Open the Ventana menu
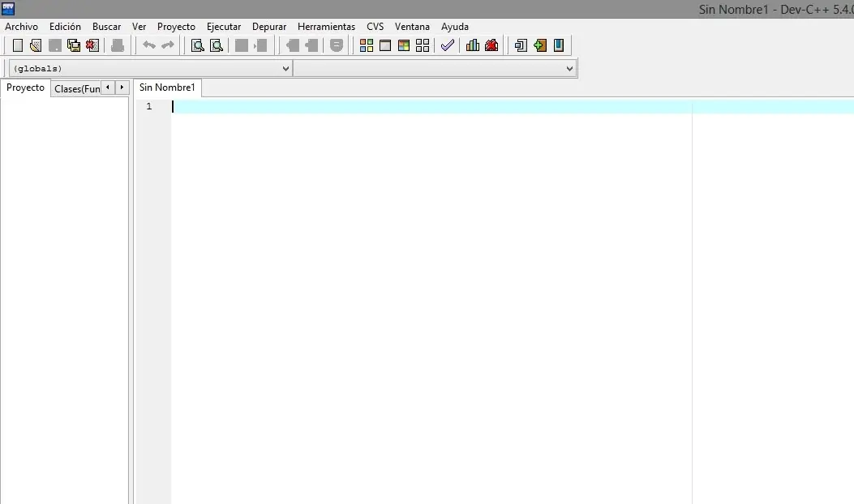The height and width of the screenshot is (504, 854). (x=412, y=27)
